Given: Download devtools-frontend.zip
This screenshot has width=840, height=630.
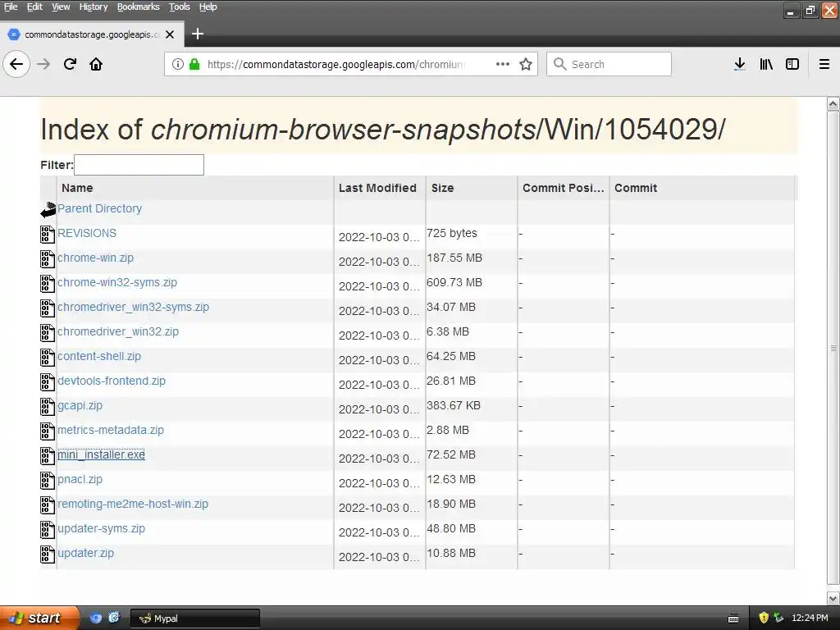Looking at the screenshot, I should (x=112, y=381).
